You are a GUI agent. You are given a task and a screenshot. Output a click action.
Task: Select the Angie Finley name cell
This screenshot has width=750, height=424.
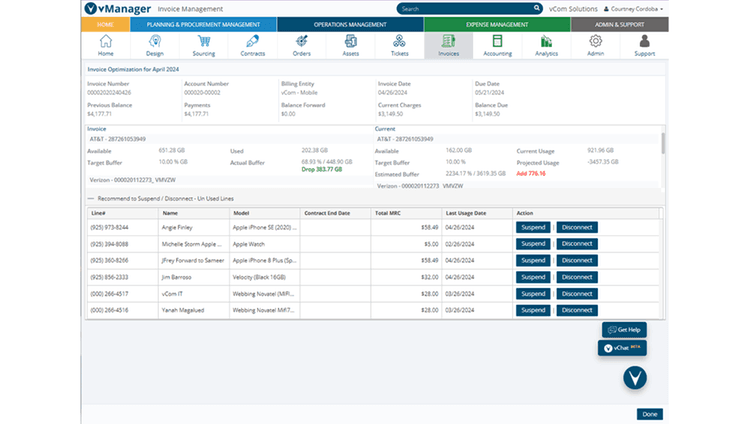pos(193,227)
